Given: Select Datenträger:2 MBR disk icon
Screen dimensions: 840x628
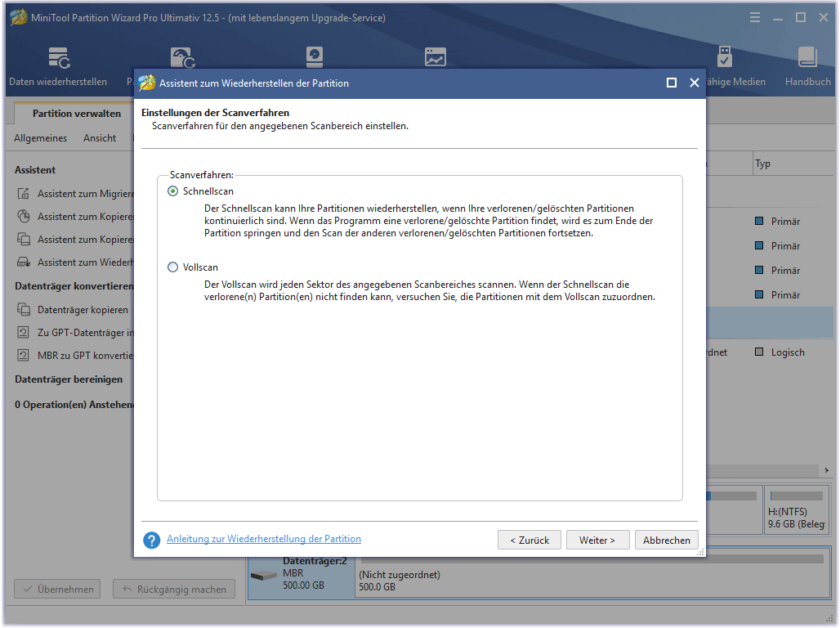Looking at the screenshot, I should pos(264,576).
